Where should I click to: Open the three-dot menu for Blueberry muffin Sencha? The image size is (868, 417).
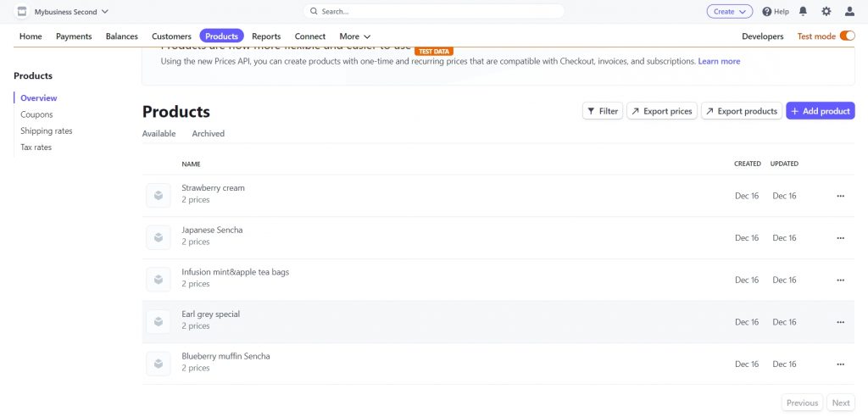(840, 364)
